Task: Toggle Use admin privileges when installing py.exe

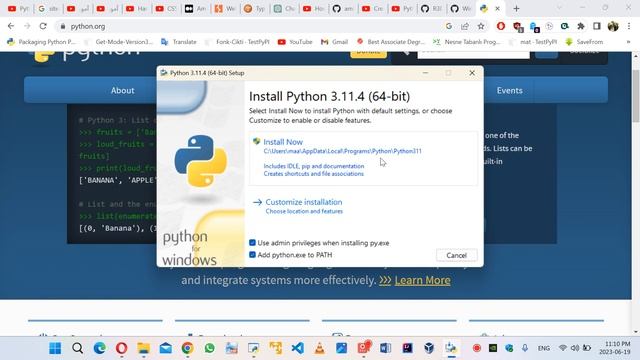Action: (x=252, y=243)
